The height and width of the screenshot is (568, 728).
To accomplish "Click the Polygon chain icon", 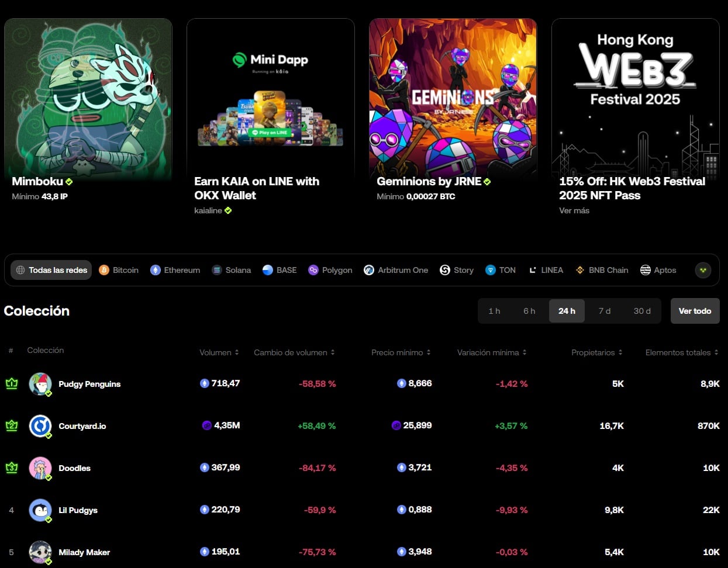I will tap(313, 270).
